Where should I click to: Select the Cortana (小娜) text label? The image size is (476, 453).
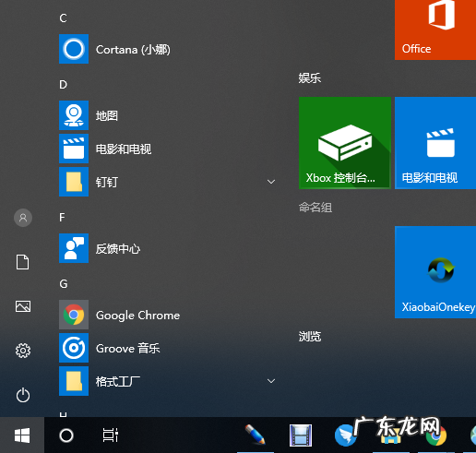tap(133, 49)
